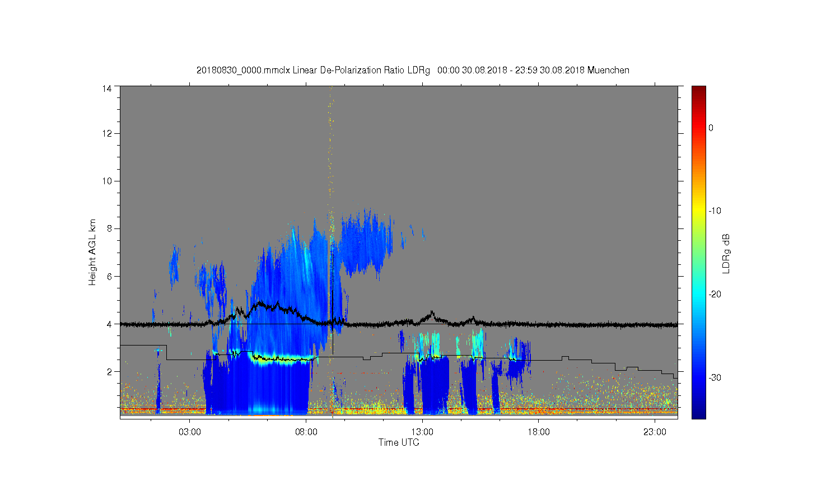The width and height of the screenshot is (840, 504).
Task: Click the colorbar value 0 label
Action: click(711, 128)
